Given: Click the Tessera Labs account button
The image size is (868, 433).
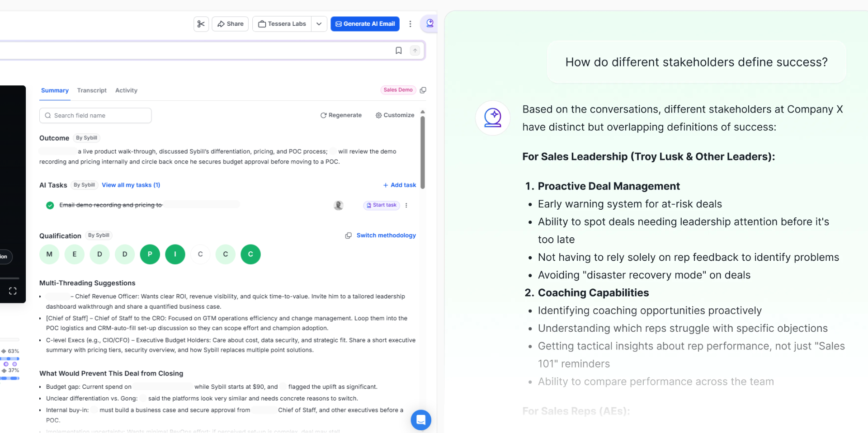Looking at the screenshot, I should pyautogui.click(x=282, y=24).
